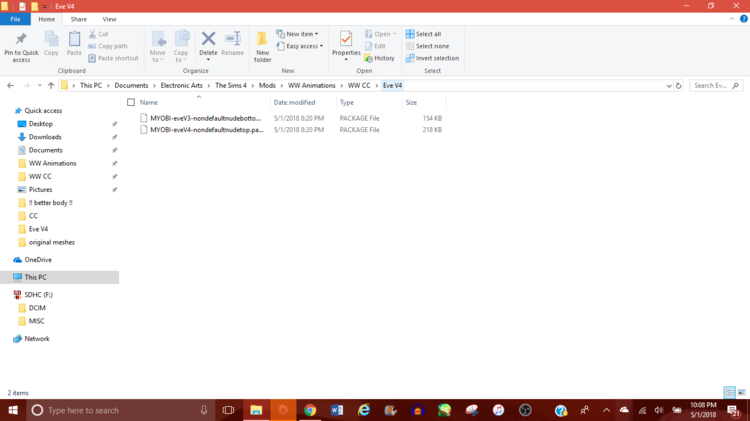
Task: Switch to large icons view
Action: tap(742, 392)
